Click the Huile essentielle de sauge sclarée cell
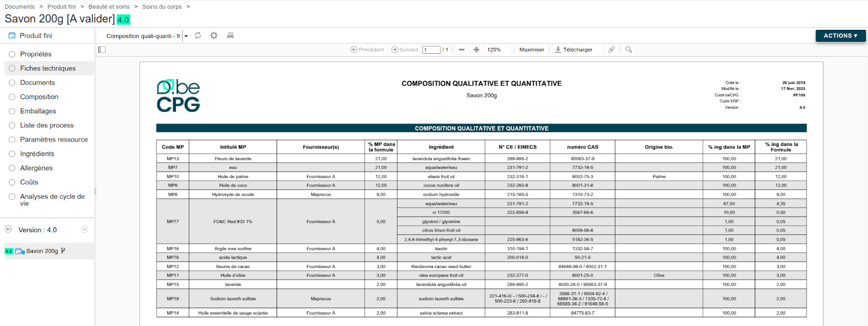Screen dimensions: 868x326 [233, 313]
